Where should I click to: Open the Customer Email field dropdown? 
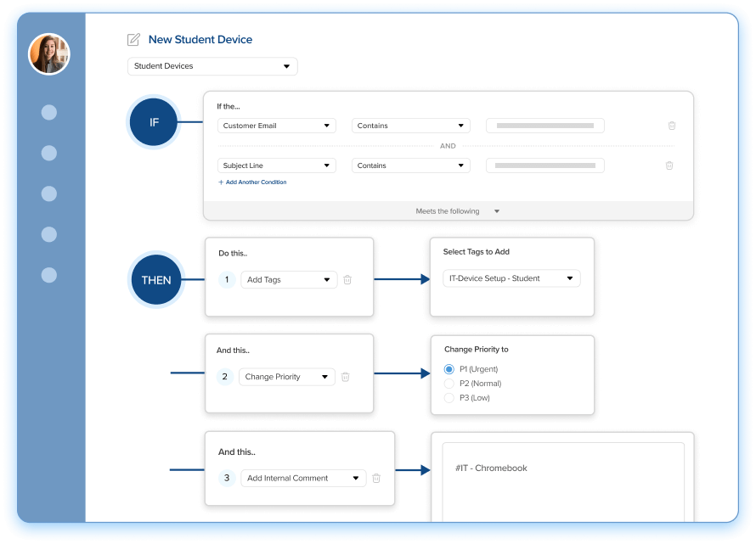pos(277,126)
